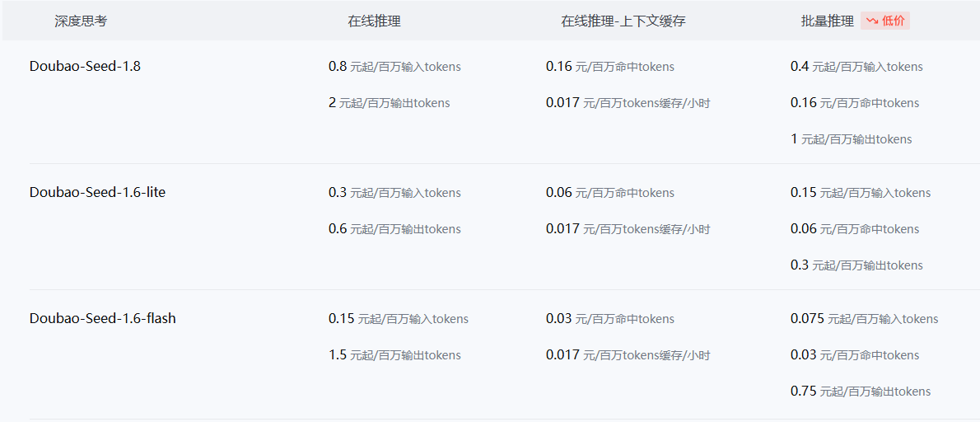Click Doubao-Seed-1.6-flash batch input price 0.075元

pos(865,319)
